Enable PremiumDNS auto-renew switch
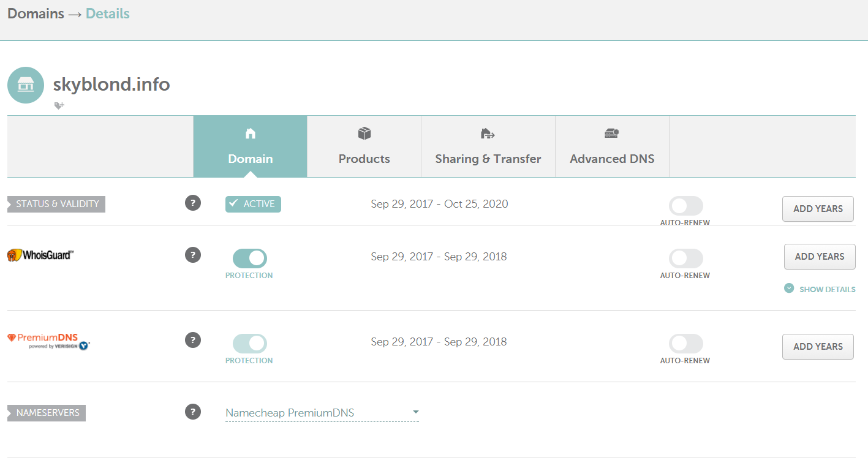The height and width of the screenshot is (468, 868). click(x=686, y=344)
